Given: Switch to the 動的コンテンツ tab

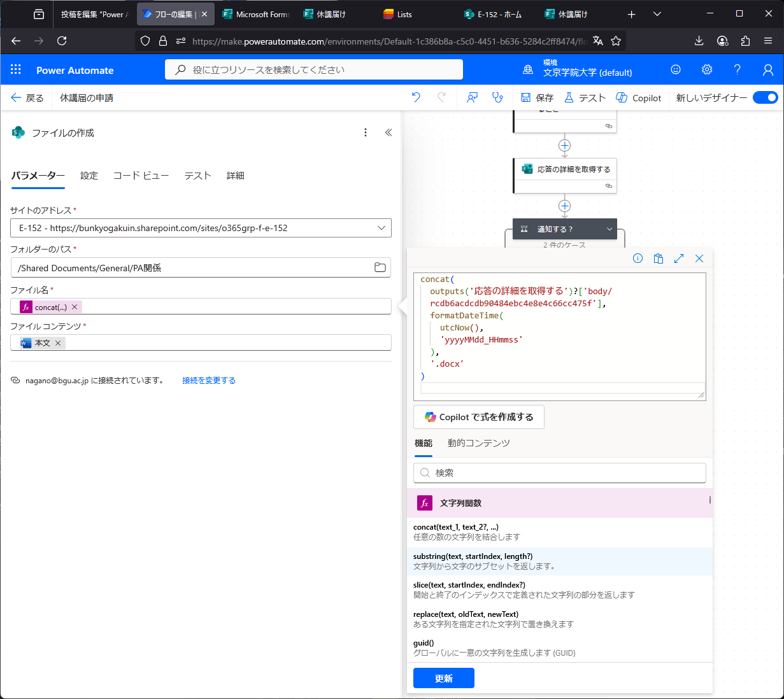Looking at the screenshot, I should click(x=478, y=443).
